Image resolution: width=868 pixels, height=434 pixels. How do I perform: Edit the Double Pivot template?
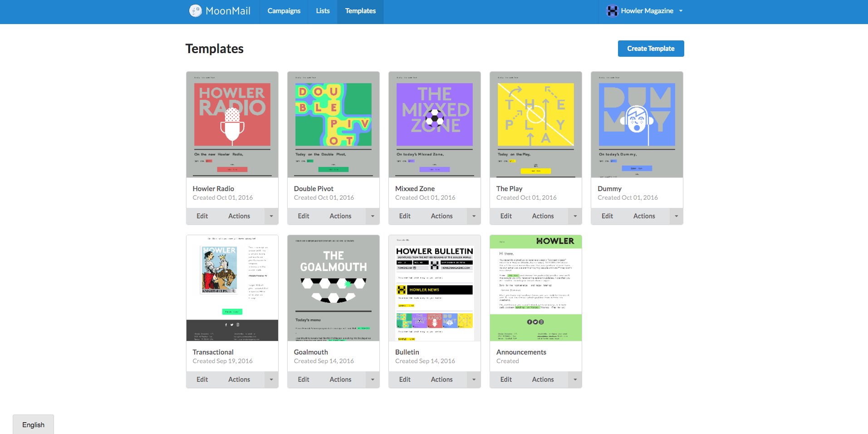pyautogui.click(x=304, y=216)
